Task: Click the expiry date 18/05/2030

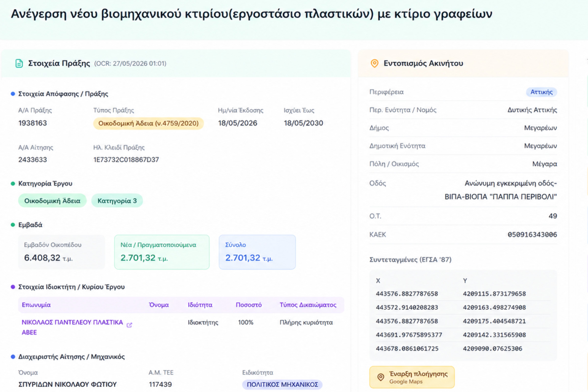Action: (303, 123)
